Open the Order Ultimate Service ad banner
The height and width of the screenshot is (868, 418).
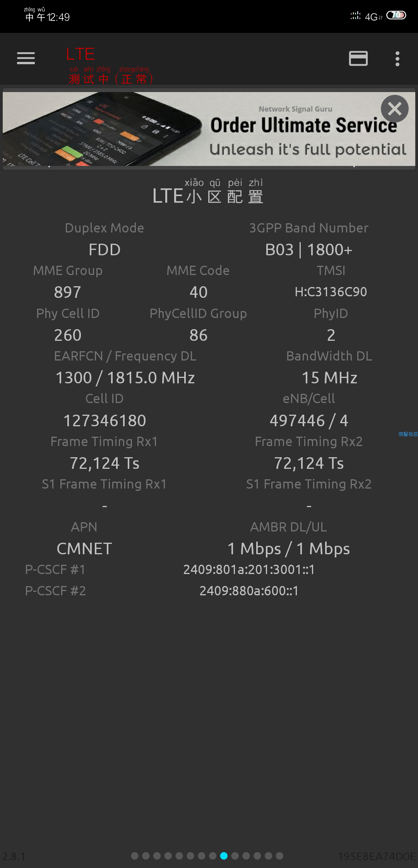coord(209,129)
